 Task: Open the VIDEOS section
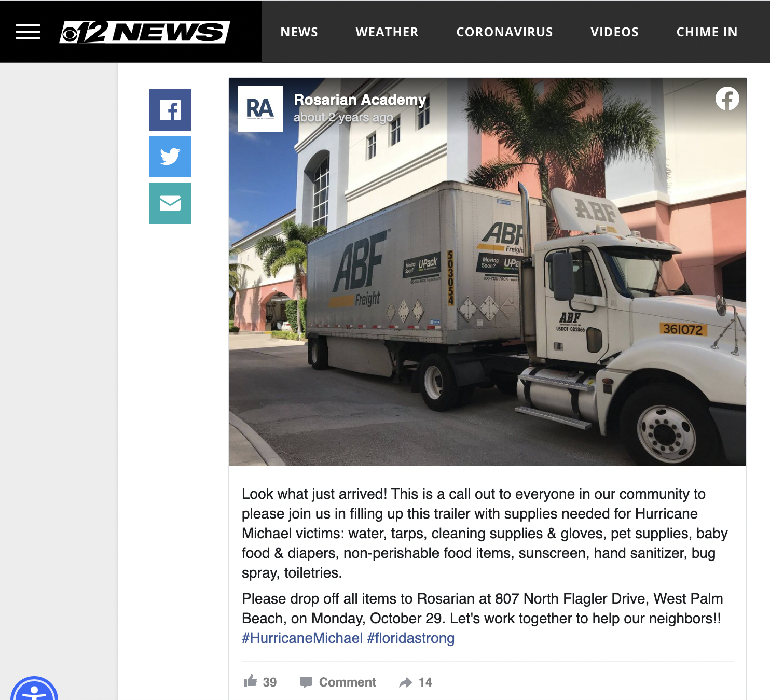[x=615, y=32]
